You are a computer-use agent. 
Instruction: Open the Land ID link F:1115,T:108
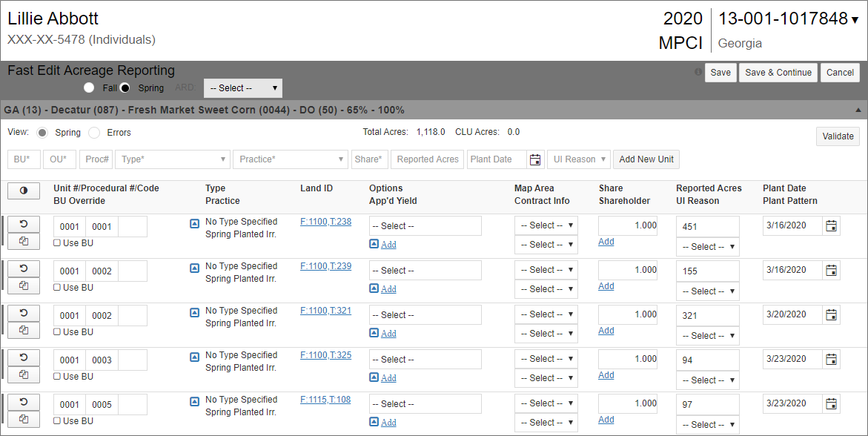click(325, 400)
